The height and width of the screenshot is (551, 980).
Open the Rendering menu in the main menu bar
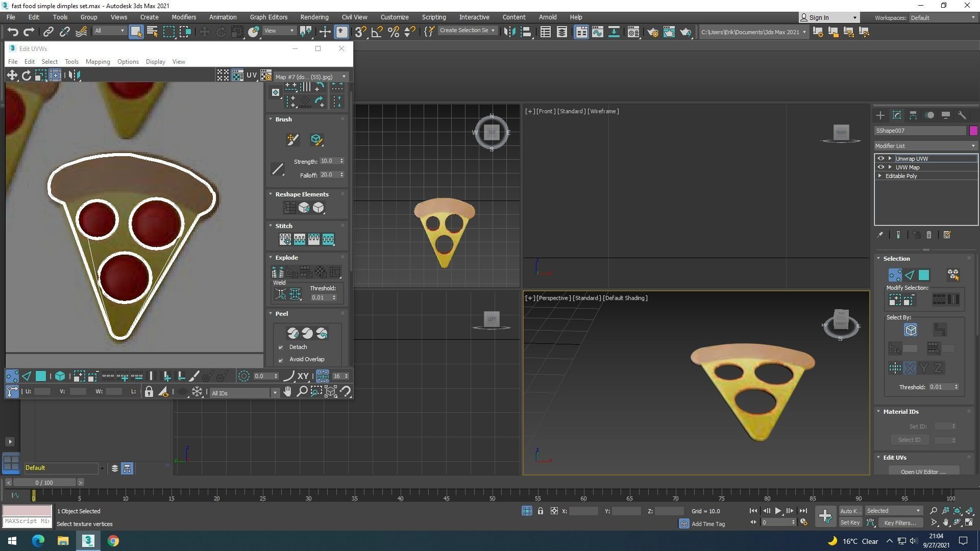(x=314, y=17)
